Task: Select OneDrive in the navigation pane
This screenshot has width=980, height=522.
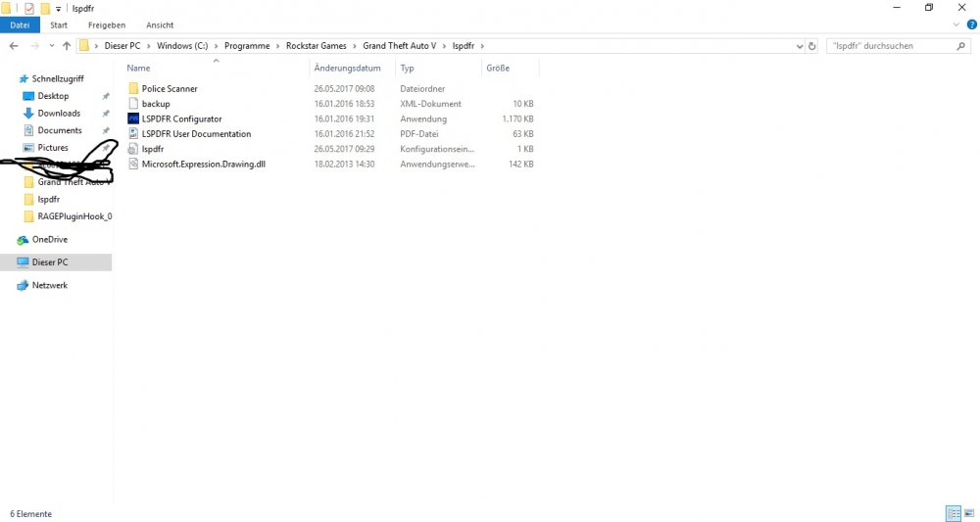Action: pos(49,240)
